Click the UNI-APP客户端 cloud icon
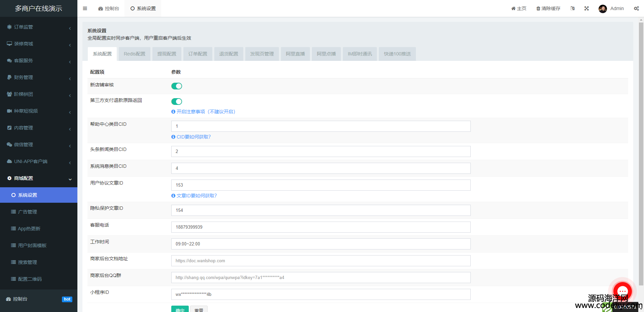 pyautogui.click(x=9, y=161)
